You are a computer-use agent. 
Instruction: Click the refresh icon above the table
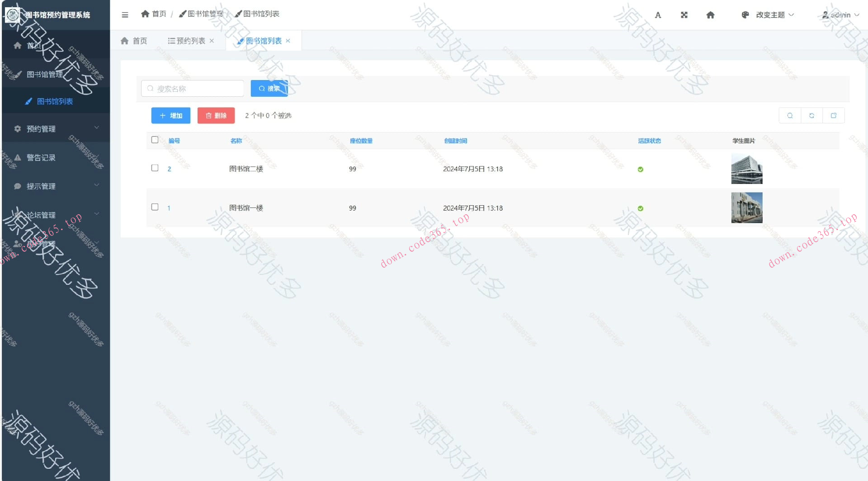811,115
